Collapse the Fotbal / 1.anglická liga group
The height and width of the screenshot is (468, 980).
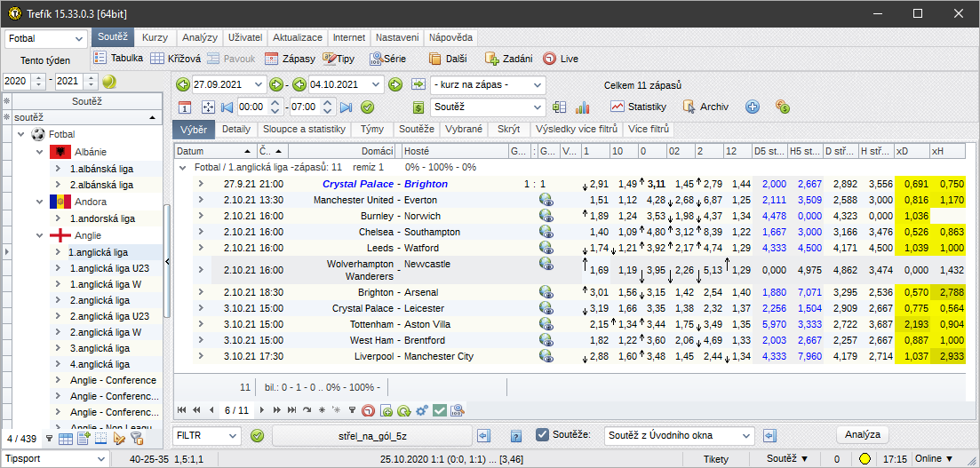click(183, 168)
